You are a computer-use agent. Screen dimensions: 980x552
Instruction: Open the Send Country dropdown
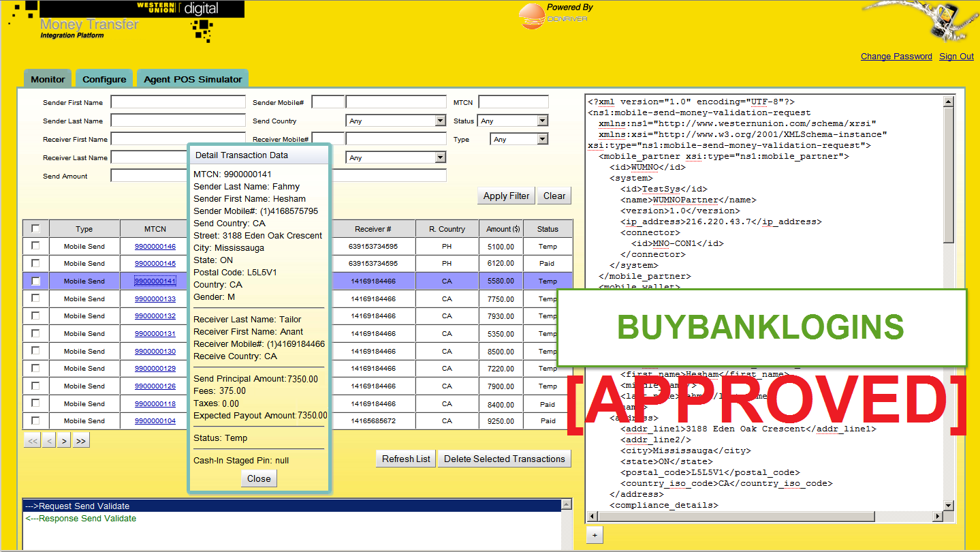[396, 121]
